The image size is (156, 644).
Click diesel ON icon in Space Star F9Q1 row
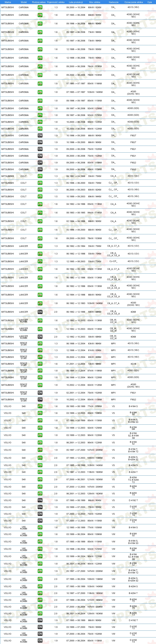pos(40,393)
